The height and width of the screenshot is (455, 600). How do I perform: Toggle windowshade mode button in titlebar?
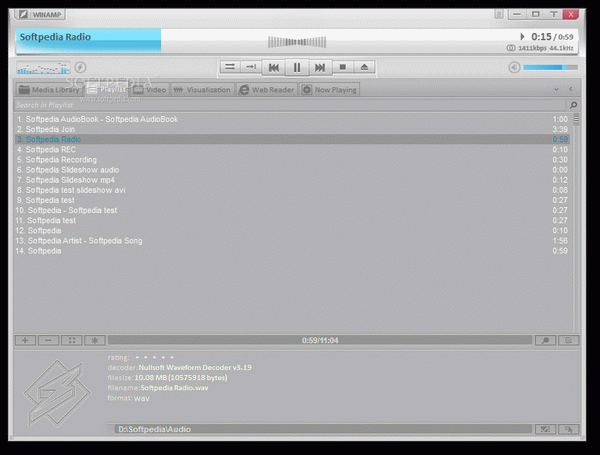(554, 15)
